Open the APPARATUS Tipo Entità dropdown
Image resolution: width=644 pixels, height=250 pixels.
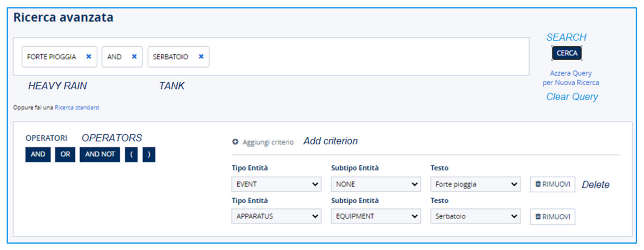pyautogui.click(x=276, y=216)
